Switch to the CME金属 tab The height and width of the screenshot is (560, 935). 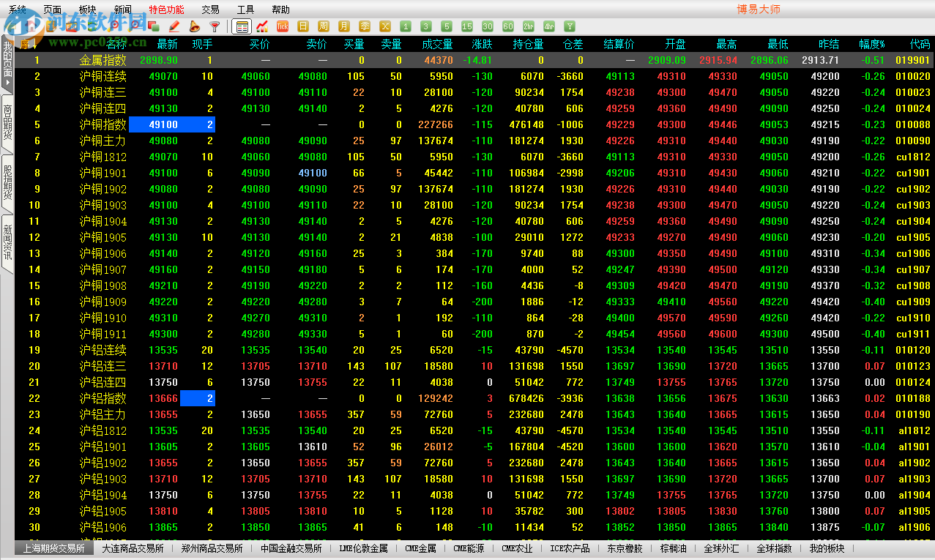coord(420,548)
